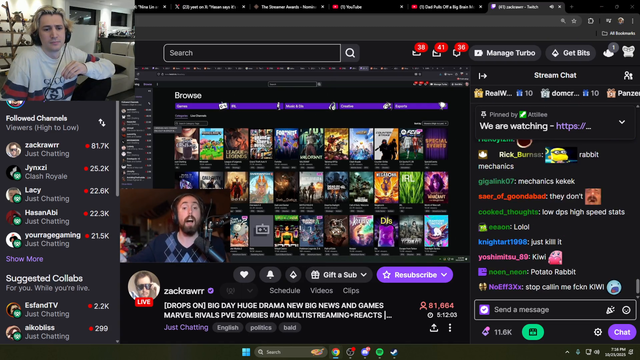Open Windows Start menu
The height and width of the screenshot is (360, 640).
coord(246,352)
